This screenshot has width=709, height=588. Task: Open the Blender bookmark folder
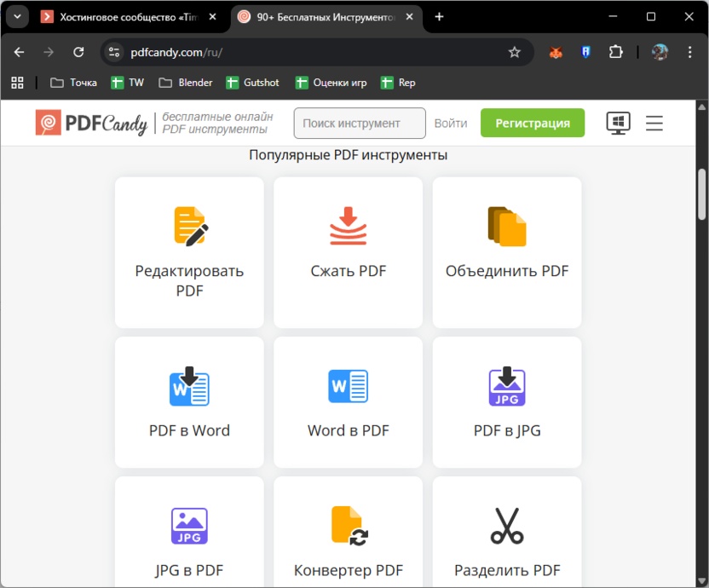tap(186, 83)
